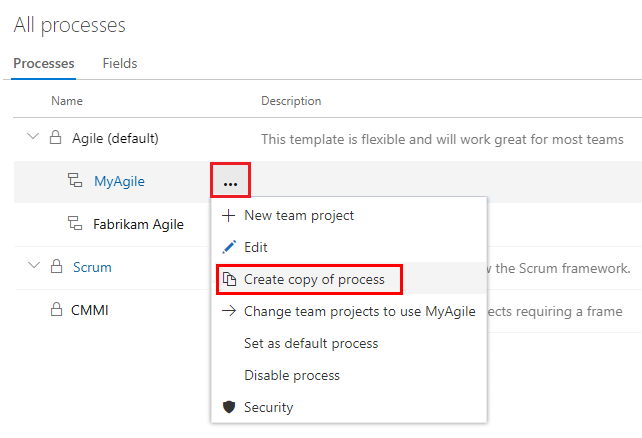Screen dimensions: 642x438
Task: Click the ellipsis actions button beside MyAgile
Action: [230, 182]
